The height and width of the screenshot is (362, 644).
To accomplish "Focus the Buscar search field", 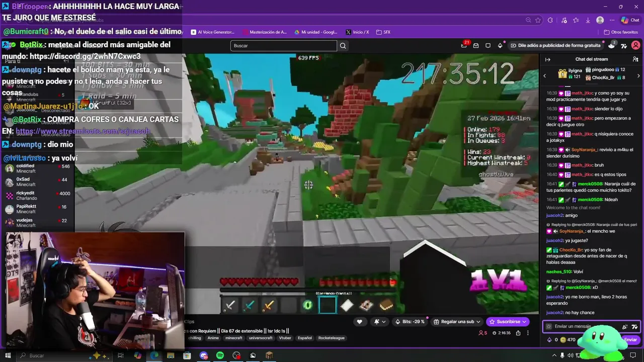I will (x=284, y=46).
